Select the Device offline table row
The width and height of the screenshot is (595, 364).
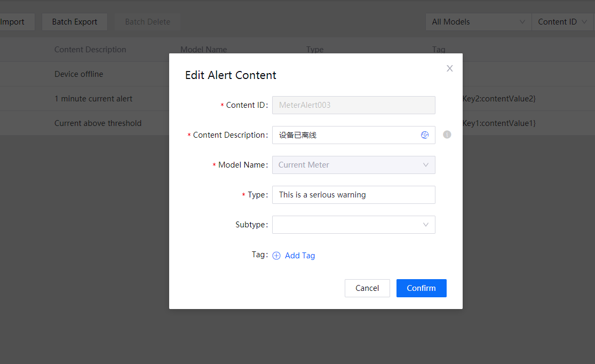click(x=79, y=74)
